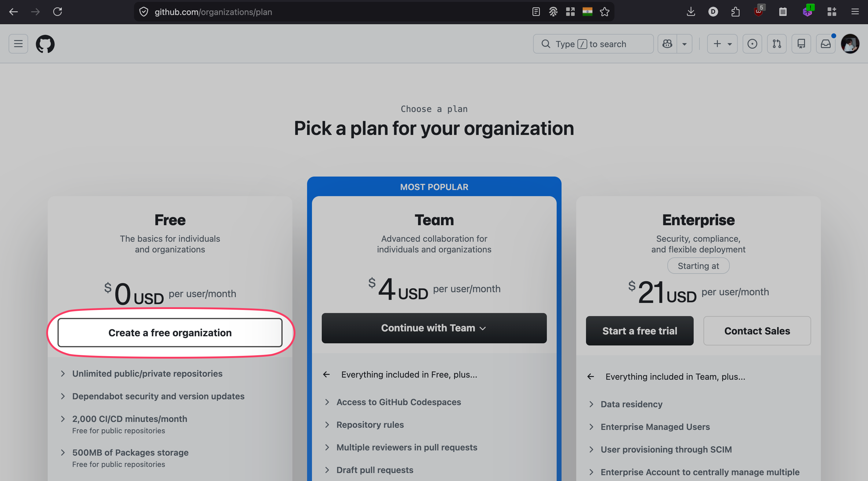868x481 pixels.
Task: Click Contact Sales button
Action: 757,331
